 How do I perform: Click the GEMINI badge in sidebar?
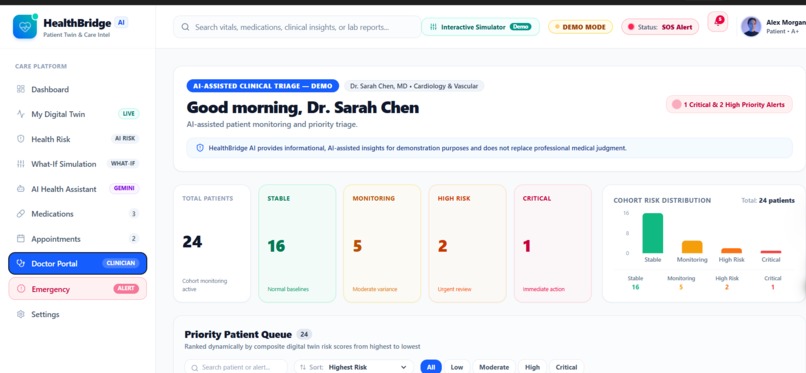pyautogui.click(x=124, y=189)
